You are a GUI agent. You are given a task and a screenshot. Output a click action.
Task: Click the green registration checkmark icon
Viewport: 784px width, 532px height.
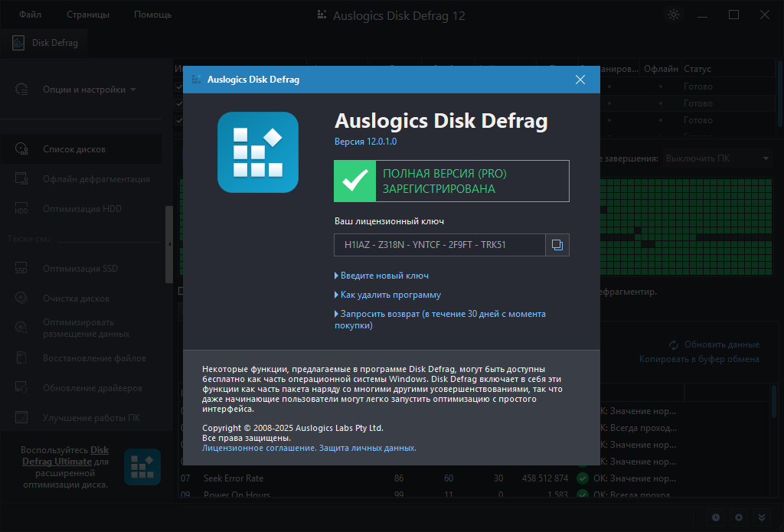(355, 181)
